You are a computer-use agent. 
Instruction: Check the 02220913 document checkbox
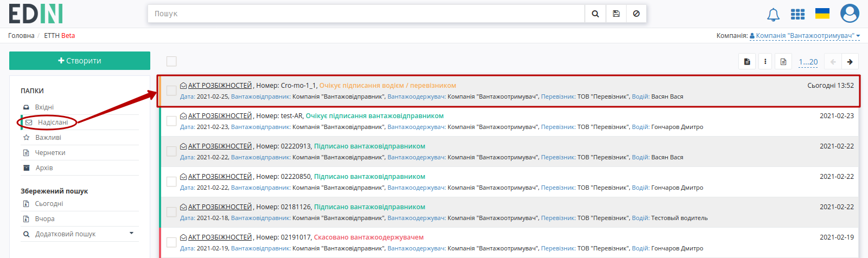pyautogui.click(x=171, y=151)
